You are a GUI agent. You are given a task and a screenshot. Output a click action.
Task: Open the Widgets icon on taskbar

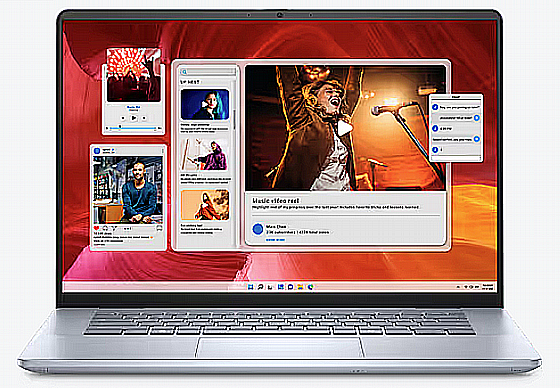pyautogui.click(x=281, y=287)
